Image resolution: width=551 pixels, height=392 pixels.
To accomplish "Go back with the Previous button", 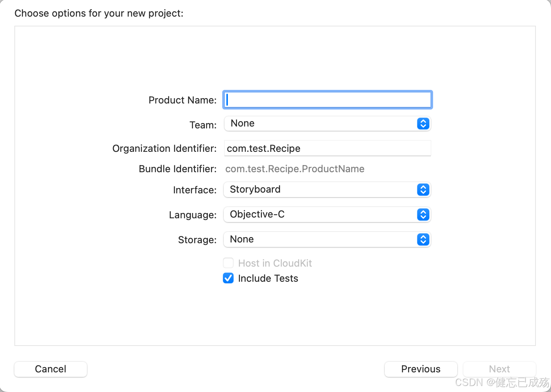I will point(421,369).
